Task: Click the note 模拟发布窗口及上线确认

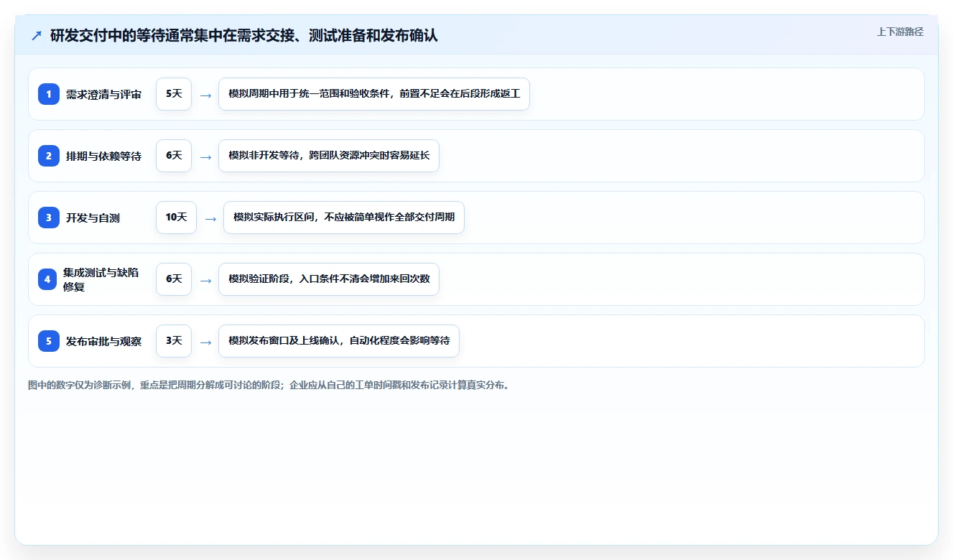Action: [x=339, y=341]
